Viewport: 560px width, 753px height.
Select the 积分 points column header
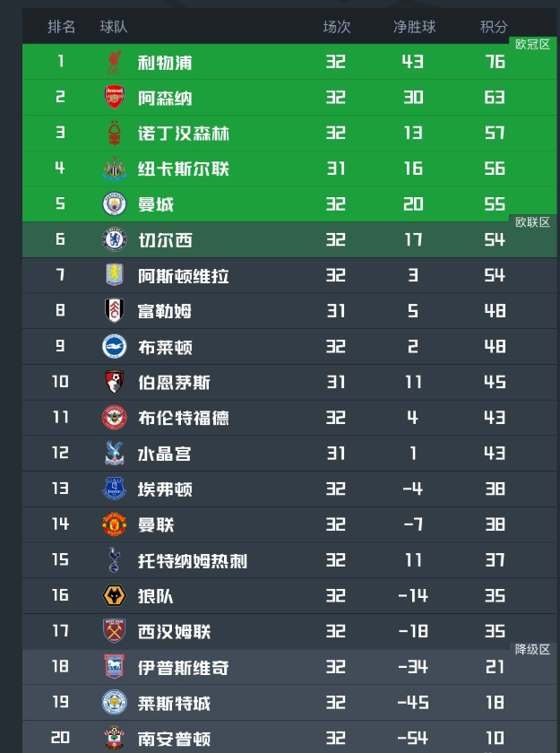pos(494,27)
